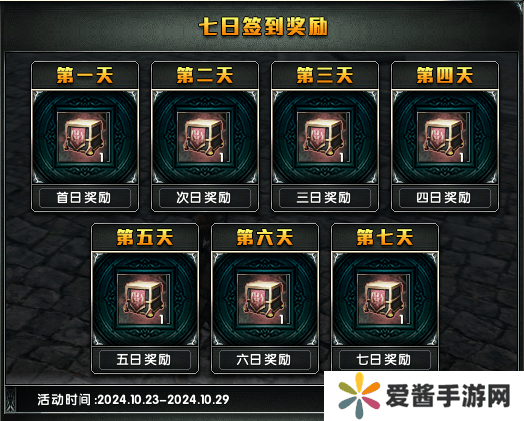Click the 活动时间 date range text
Image resolution: width=524 pixels, height=421 pixels.
(x=133, y=400)
